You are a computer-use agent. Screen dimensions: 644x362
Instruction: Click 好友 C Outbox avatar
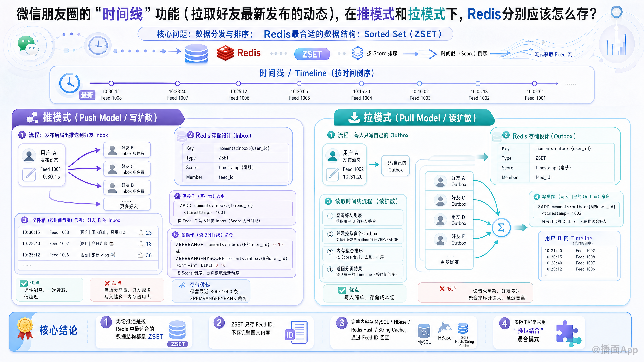pyautogui.click(x=440, y=200)
